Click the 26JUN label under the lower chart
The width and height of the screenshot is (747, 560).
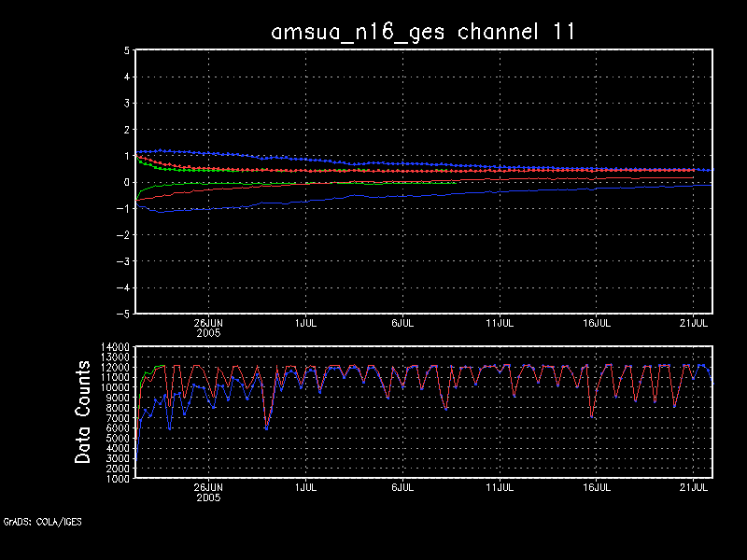(x=208, y=487)
